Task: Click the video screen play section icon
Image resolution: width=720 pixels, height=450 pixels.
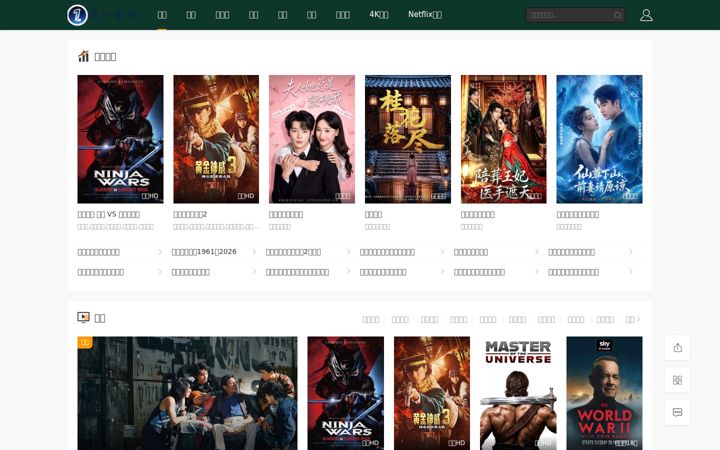Action: (x=83, y=317)
